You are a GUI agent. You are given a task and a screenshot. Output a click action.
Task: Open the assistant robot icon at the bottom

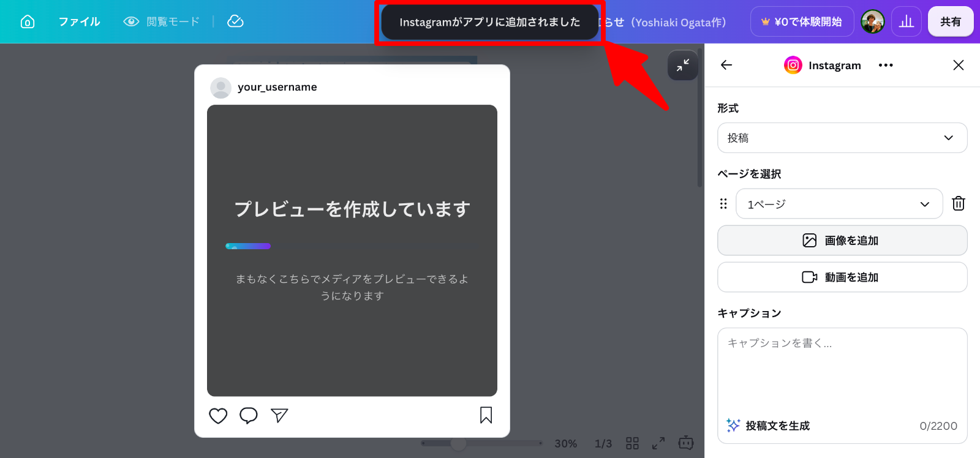[686, 443]
